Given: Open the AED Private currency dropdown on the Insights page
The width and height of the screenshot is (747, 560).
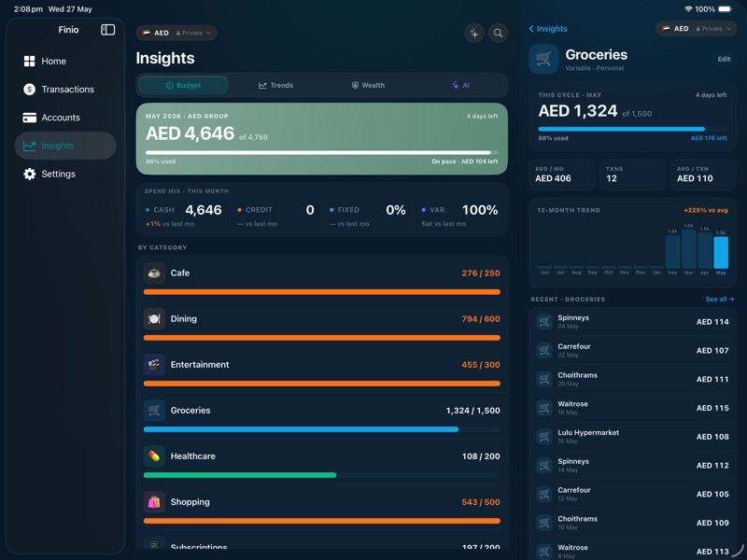Looking at the screenshot, I should pos(176,33).
